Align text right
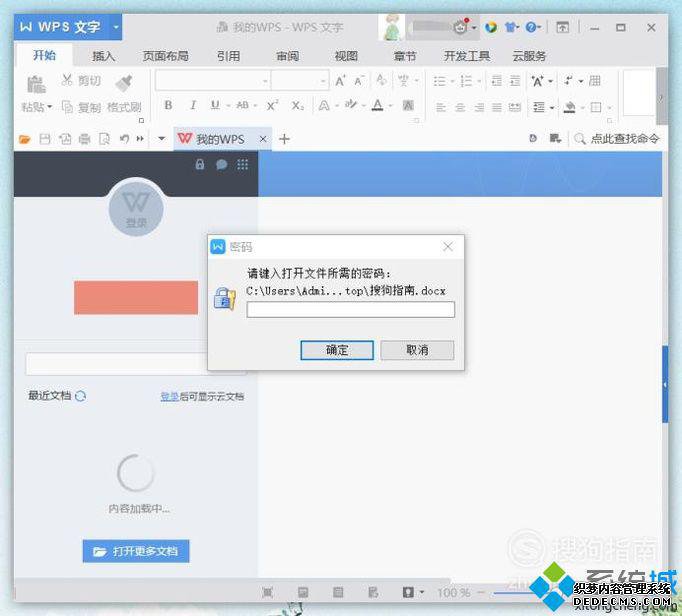The image size is (682, 616). click(479, 107)
